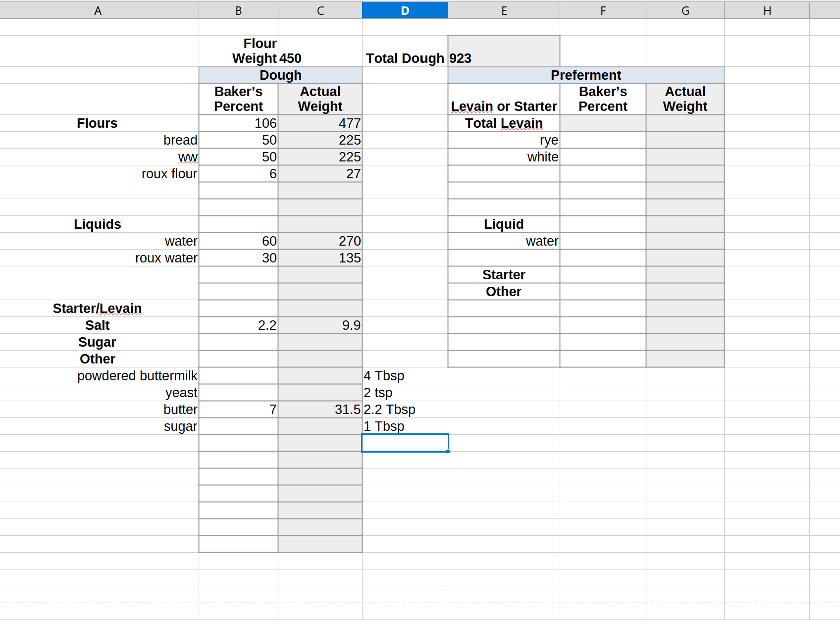The image size is (840, 620).
Task: Select the Preferment section header cell
Action: pyautogui.click(x=585, y=75)
